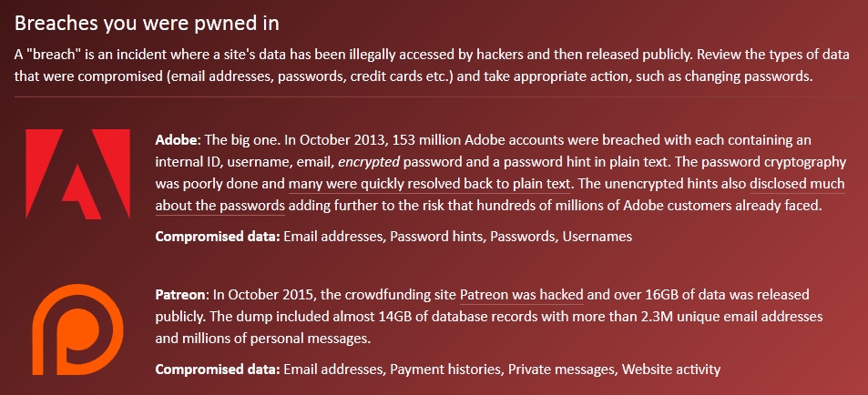The width and height of the screenshot is (868, 395).
Task: Click the orange Patreon logo
Action: point(78,329)
